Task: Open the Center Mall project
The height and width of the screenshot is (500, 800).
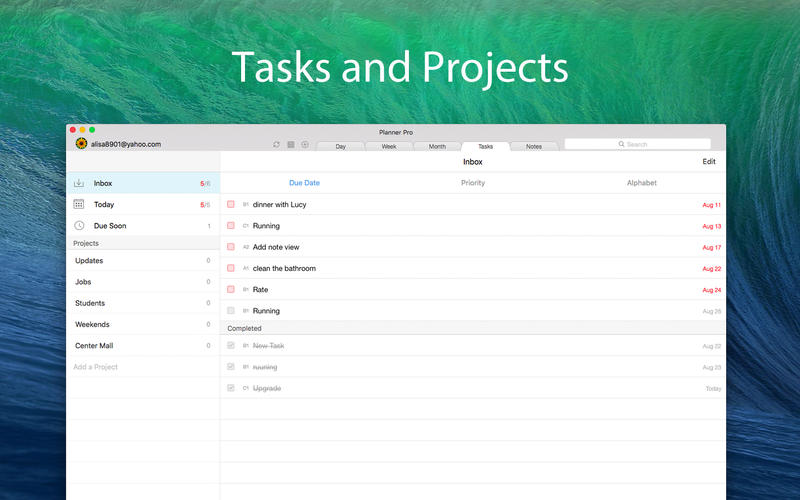Action: pos(143,345)
